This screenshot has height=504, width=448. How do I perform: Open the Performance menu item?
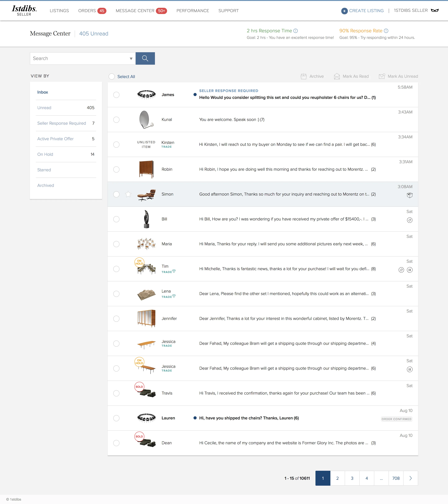[193, 11]
